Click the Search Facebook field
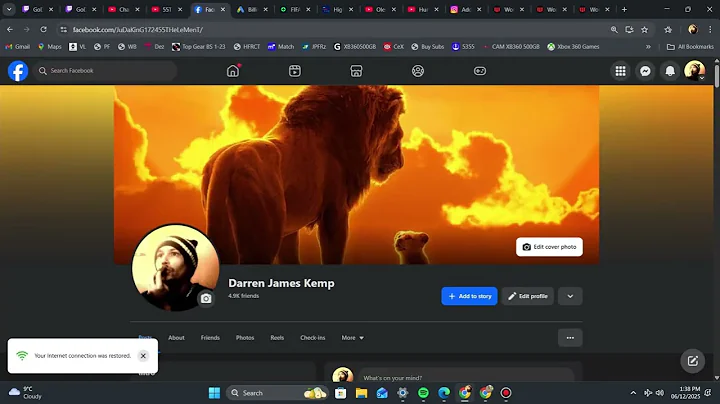This screenshot has width=720, height=404. [x=105, y=71]
